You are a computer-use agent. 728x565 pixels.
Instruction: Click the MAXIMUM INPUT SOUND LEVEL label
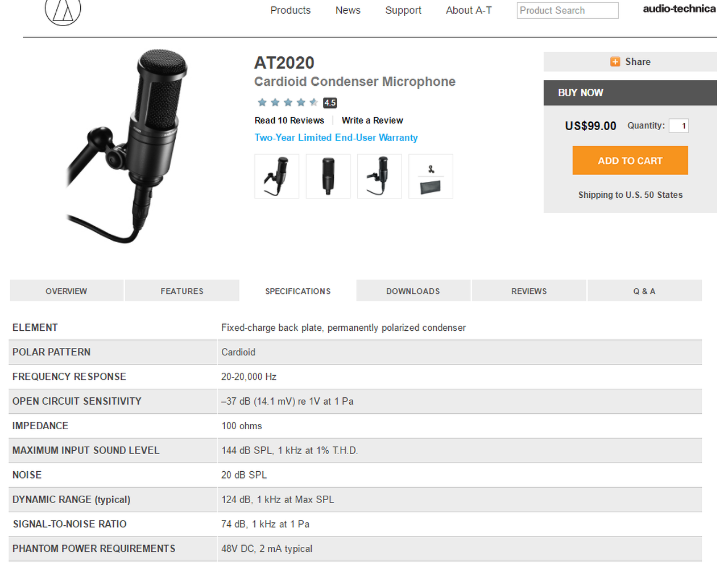coord(86,450)
